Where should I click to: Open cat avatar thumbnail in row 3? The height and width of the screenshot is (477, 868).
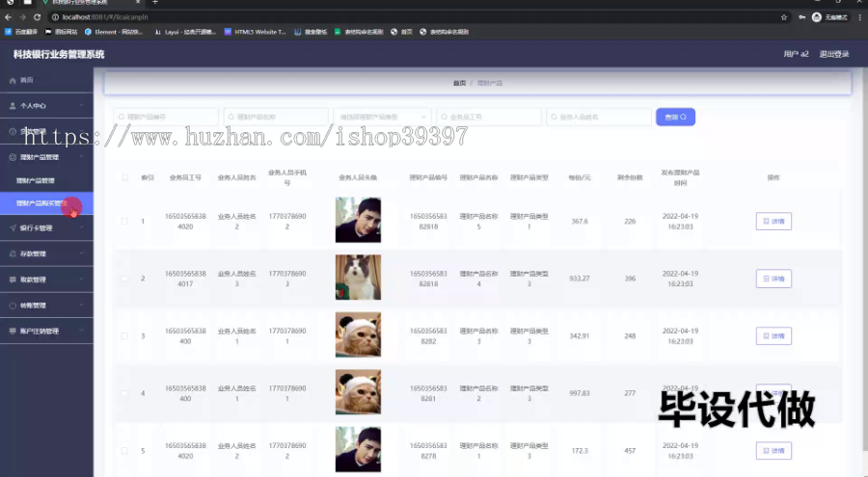pos(358,334)
